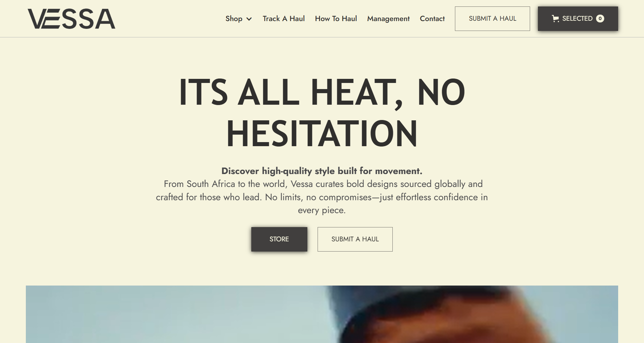The height and width of the screenshot is (343, 644).
Task: Click the shopping cart icon
Action: click(555, 19)
